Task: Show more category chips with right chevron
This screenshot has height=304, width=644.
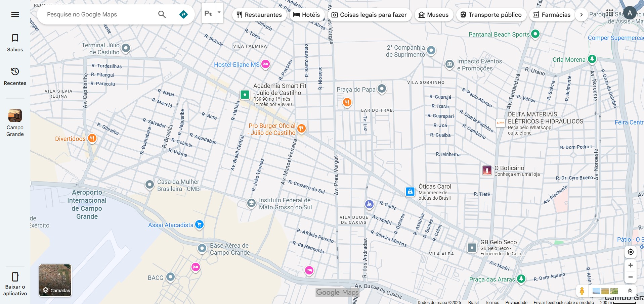Action: 581,15
